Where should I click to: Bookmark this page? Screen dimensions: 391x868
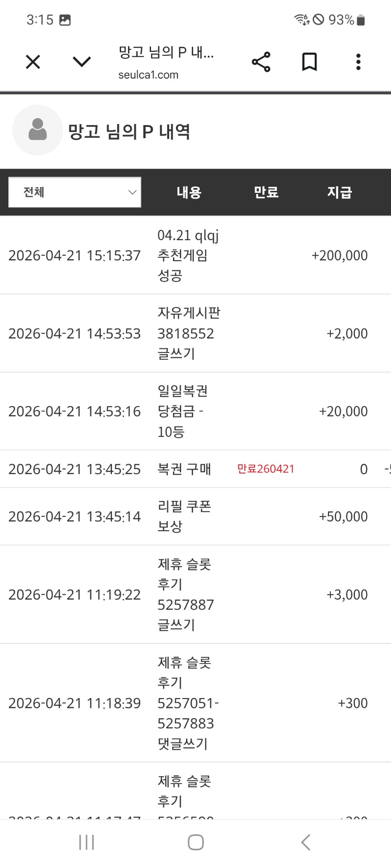click(309, 62)
